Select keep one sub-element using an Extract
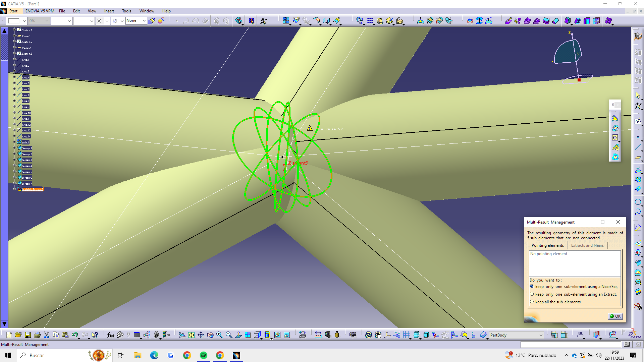This screenshot has width=644, height=362. pos(532,294)
